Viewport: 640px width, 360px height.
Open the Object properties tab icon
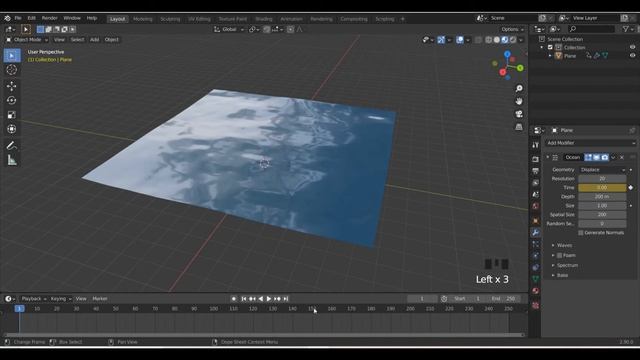pyautogui.click(x=536, y=221)
